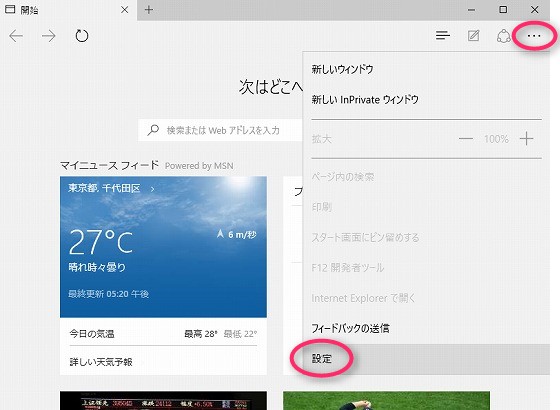Screen dimensions: 560x410
Task: Open a new tab with plus icon
Action: [149, 10]
